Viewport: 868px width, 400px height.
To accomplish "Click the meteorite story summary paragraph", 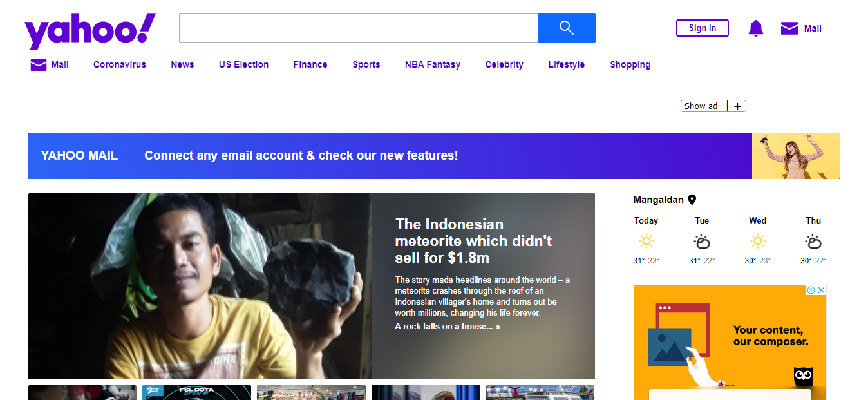I will pos(482,296).
